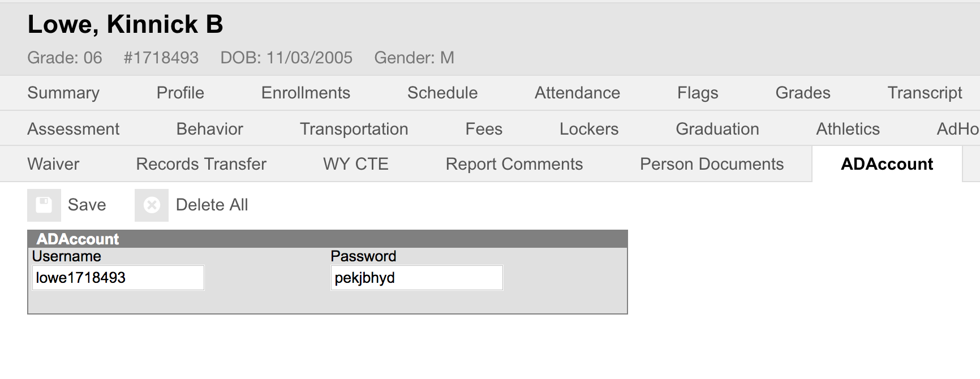Click the Username input field
Viewport: 980px width, 379px height.
coord(118,278)
